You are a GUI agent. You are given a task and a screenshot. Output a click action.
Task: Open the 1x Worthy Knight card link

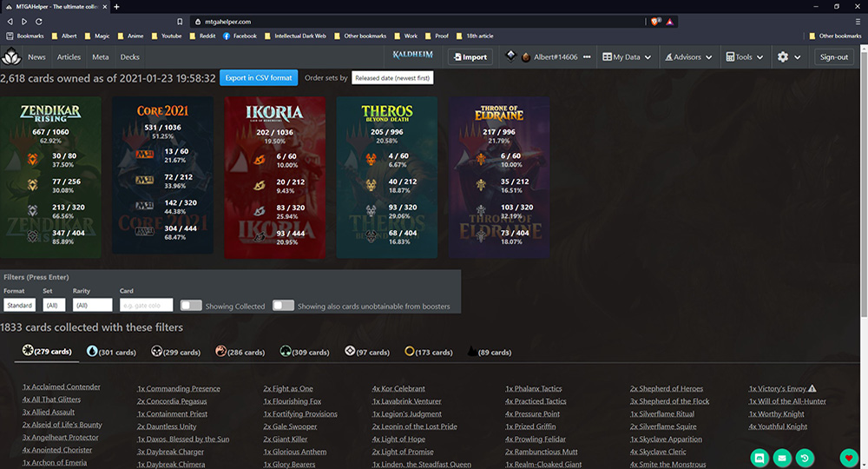(777, 413)
